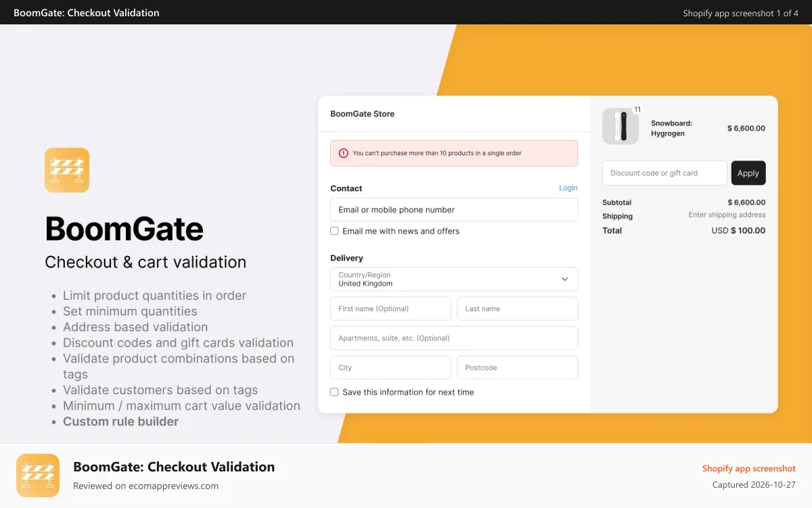Image resolution: width=812 pixels, height=508 pixels.
Task: Click the footer 'BoomGate: Checkout Validation' title
Action: point(174,467)
